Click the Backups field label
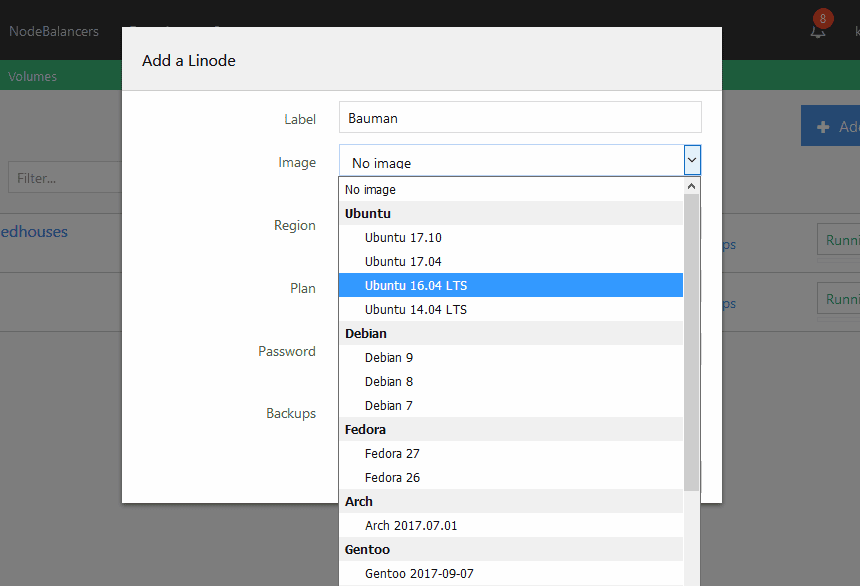This screenshot has width=860, height=586. (291, 413)
